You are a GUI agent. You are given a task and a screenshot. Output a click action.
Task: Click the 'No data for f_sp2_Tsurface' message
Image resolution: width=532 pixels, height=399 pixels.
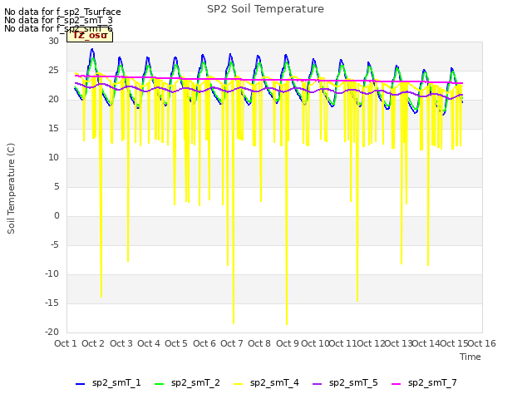point(62,12)
